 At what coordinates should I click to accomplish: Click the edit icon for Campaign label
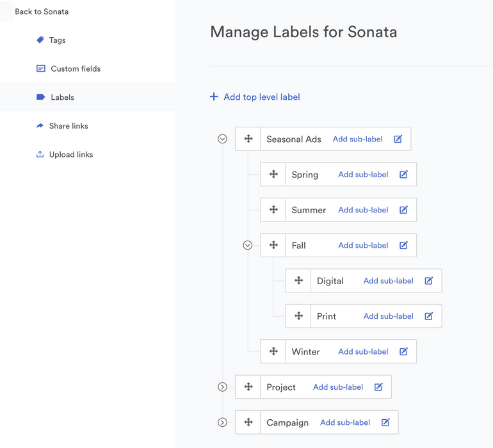click(385, 422)
